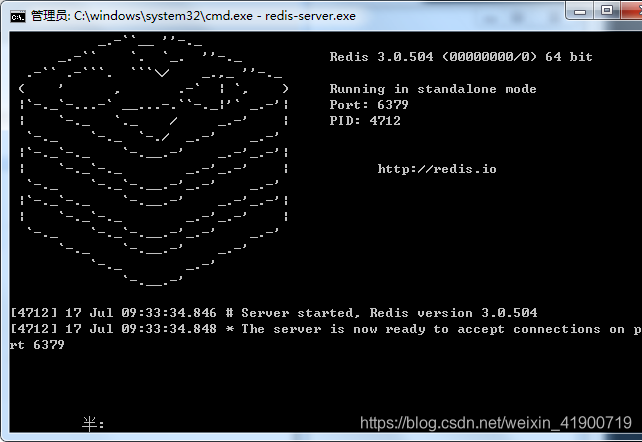Minimize the redis-server console window

[x=580, y=11]
